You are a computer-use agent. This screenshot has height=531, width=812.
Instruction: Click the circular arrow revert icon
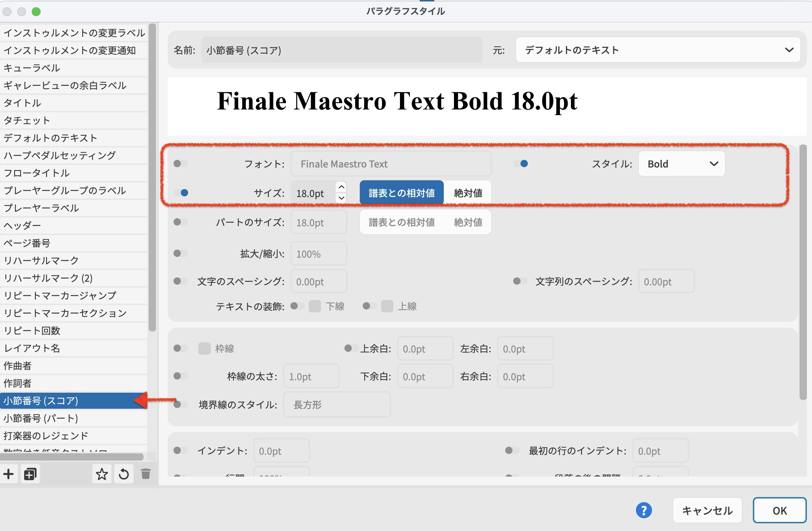pos(123,474)
